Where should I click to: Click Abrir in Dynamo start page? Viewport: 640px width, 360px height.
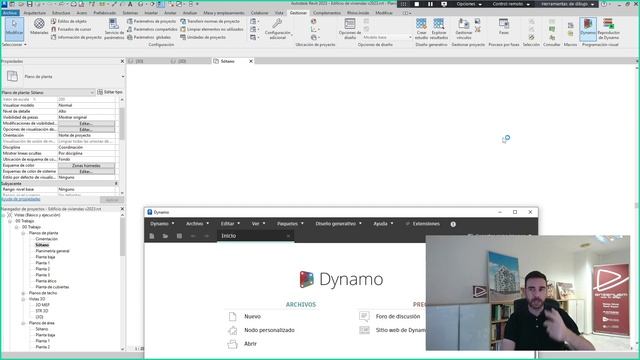(x=250, y=344)
